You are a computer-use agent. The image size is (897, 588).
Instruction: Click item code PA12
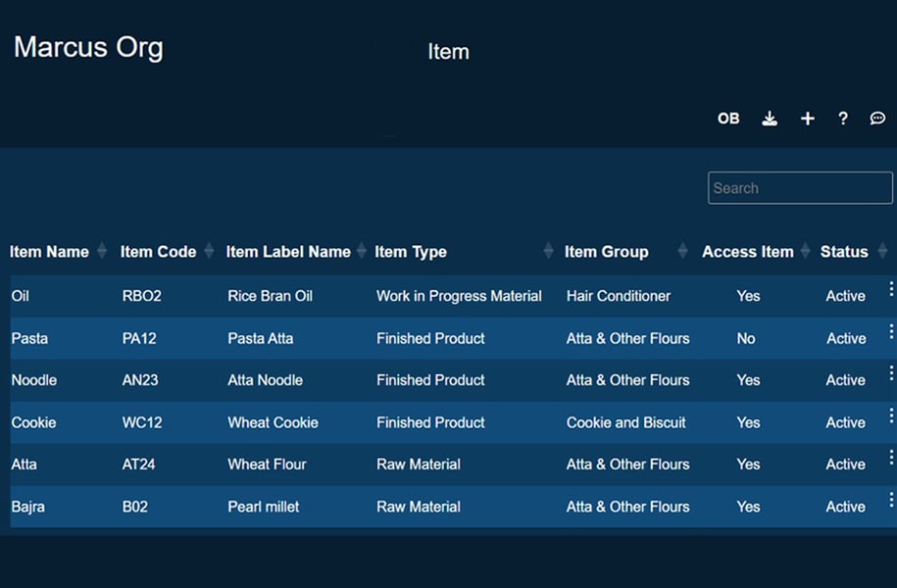139,338
